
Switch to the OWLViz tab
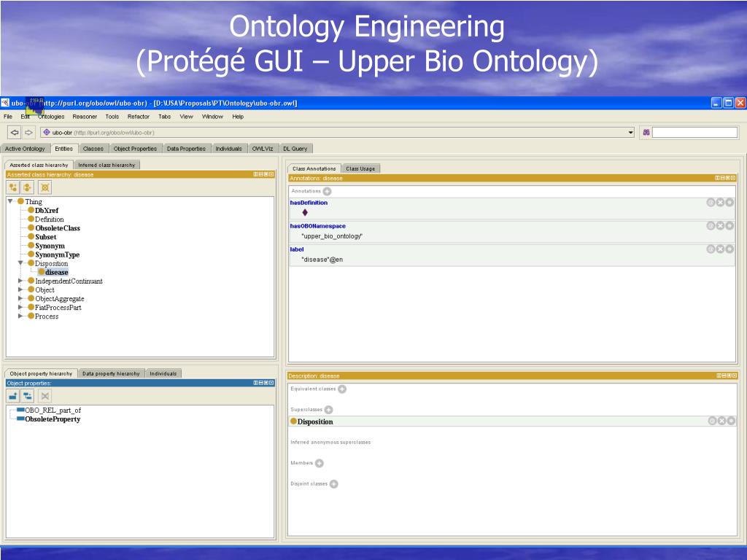click(x=263, y=149)
